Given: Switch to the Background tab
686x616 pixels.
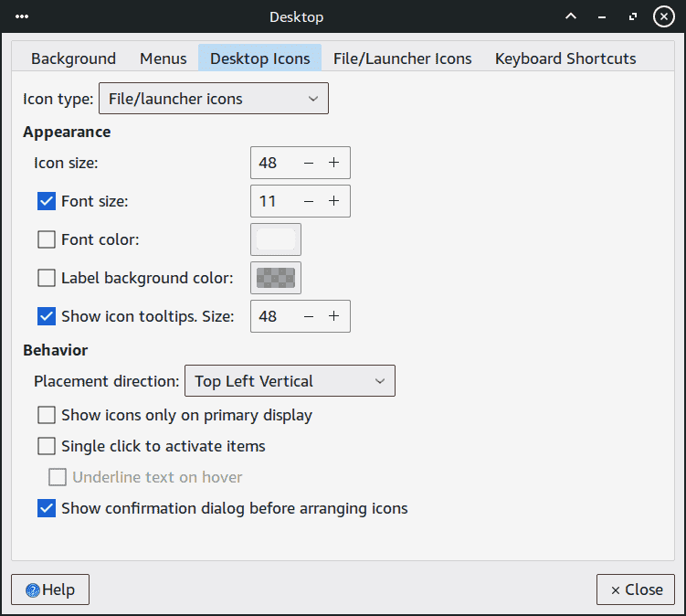Looking at the screenshot, I should [73, 58].
